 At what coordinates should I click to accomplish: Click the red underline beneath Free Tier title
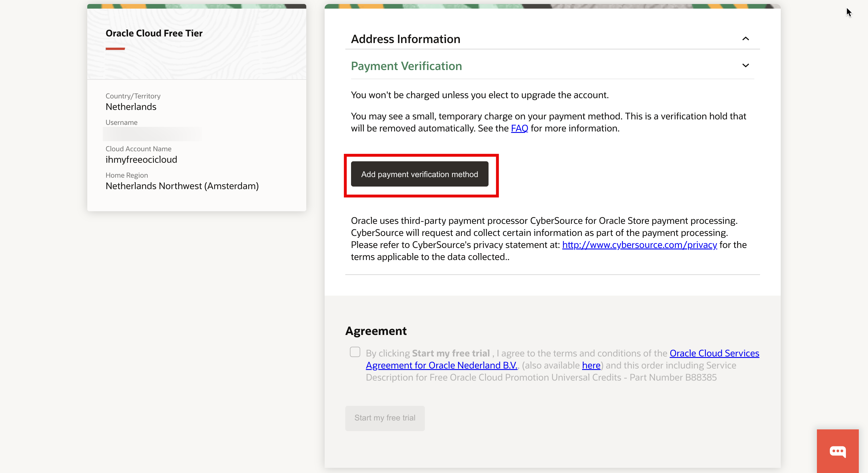pos(115,49)
